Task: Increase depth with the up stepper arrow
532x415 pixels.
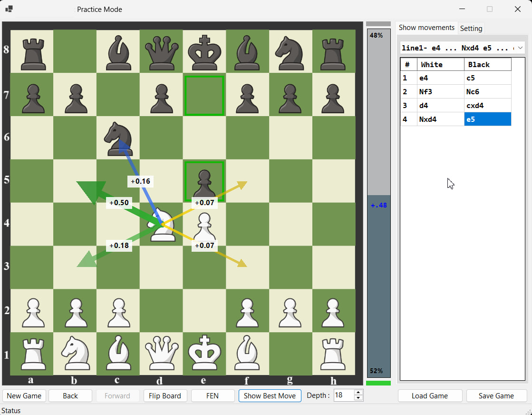Action: [358, 393]
